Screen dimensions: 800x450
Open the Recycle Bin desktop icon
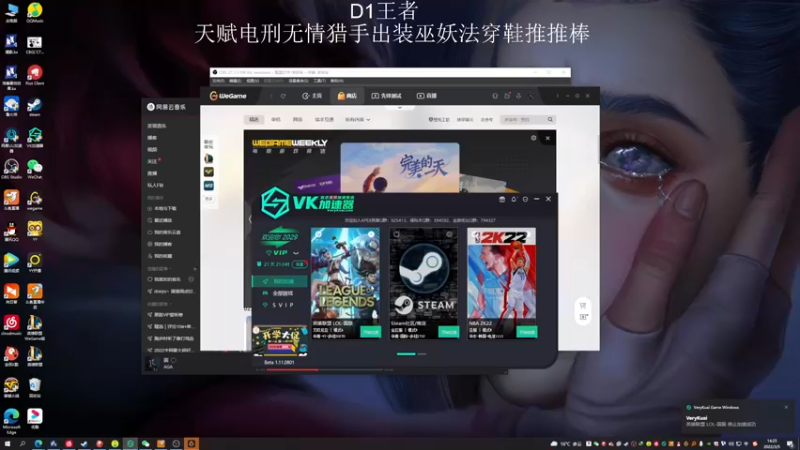click(x=35, y=388)
